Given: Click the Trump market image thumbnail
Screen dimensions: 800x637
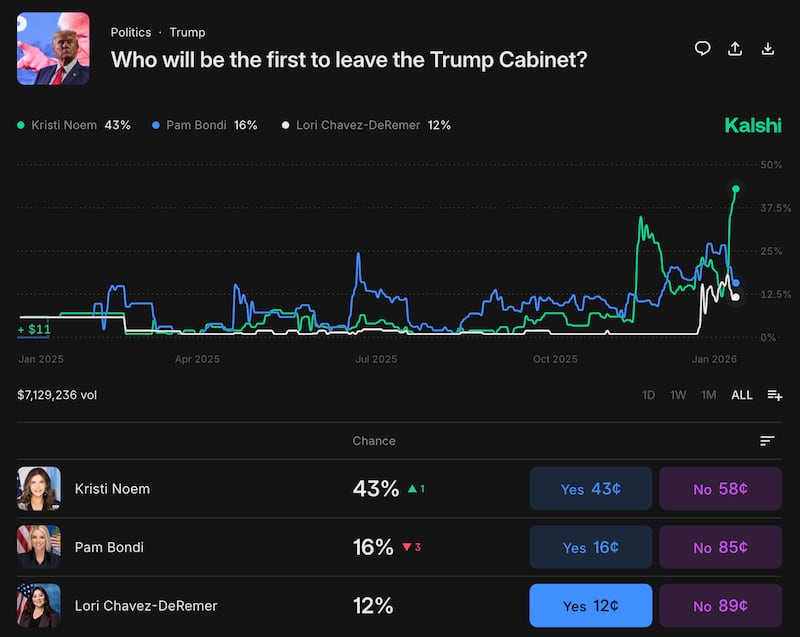Looking at the screenshot, I should click(52, 49).
